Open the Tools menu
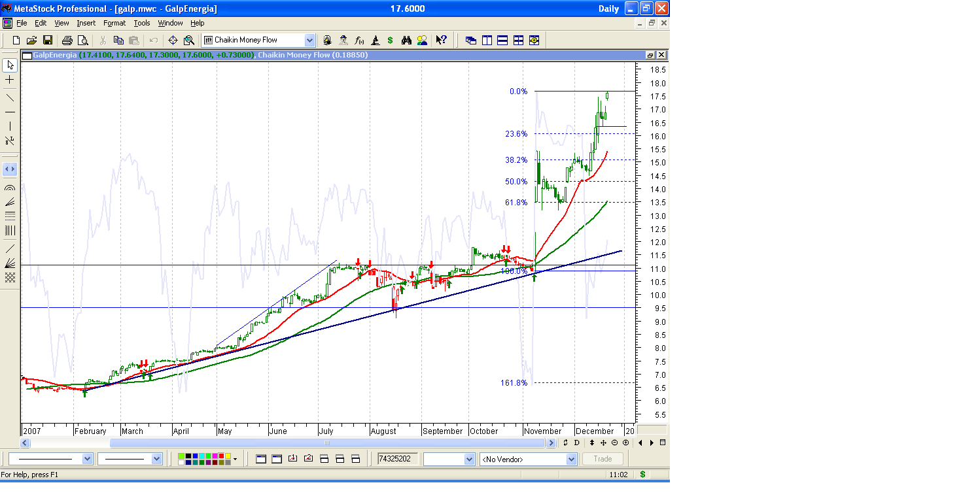 click(142, 23)
